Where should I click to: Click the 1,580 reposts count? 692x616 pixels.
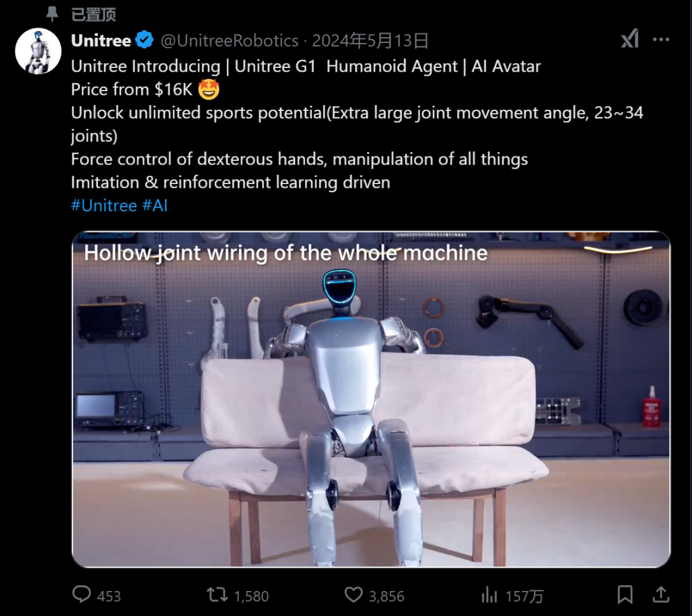coord(251,596)
